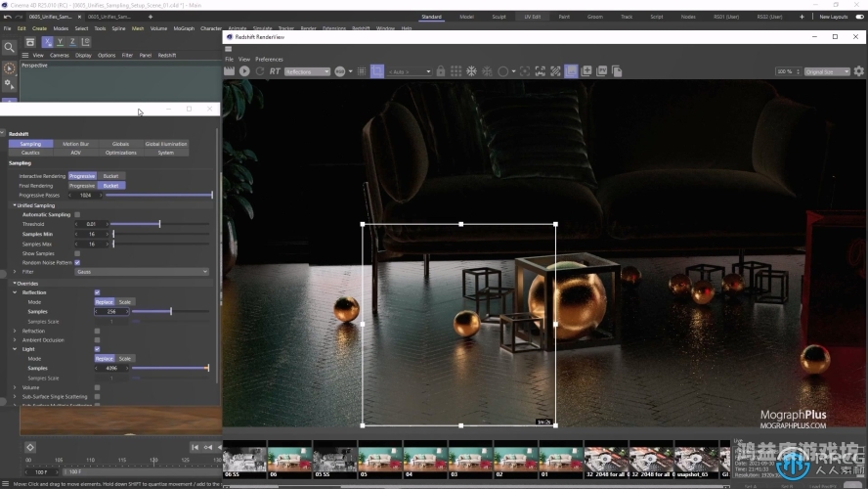Uncheck the Reflection override checkbox

[97, 292]
